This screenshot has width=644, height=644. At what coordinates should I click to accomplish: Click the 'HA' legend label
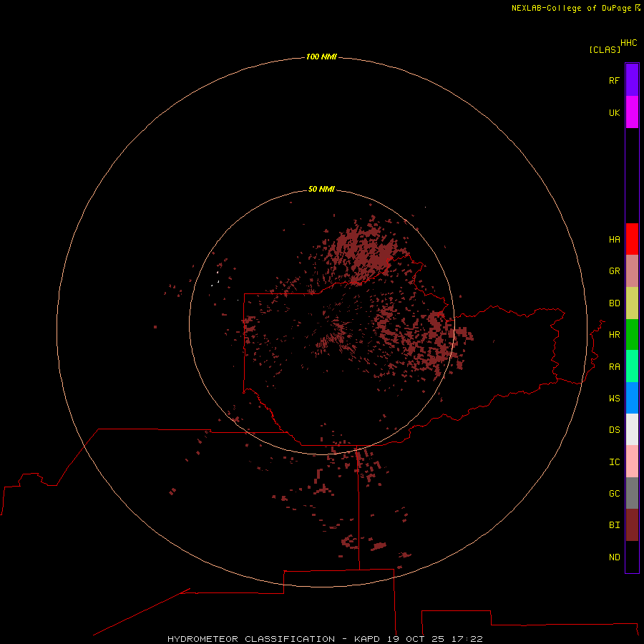click(614, 240)
